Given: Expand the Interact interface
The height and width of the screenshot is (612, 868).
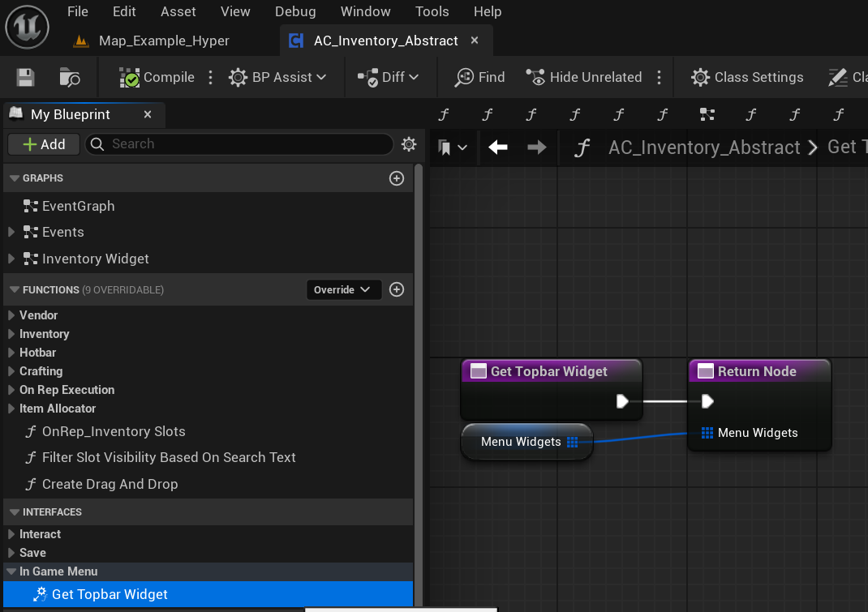Looking at the screenshot, I should tap(11, 534).
